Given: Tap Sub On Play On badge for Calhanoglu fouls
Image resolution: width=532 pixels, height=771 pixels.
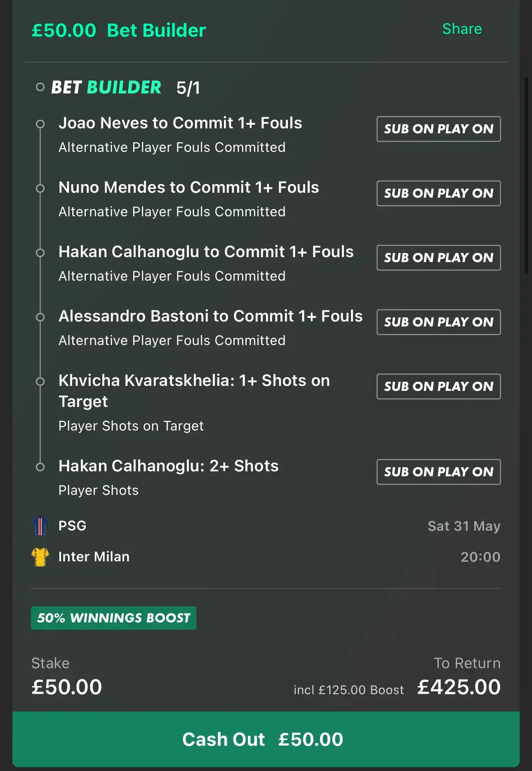Looking at the screenshot, I should point(438,258).
